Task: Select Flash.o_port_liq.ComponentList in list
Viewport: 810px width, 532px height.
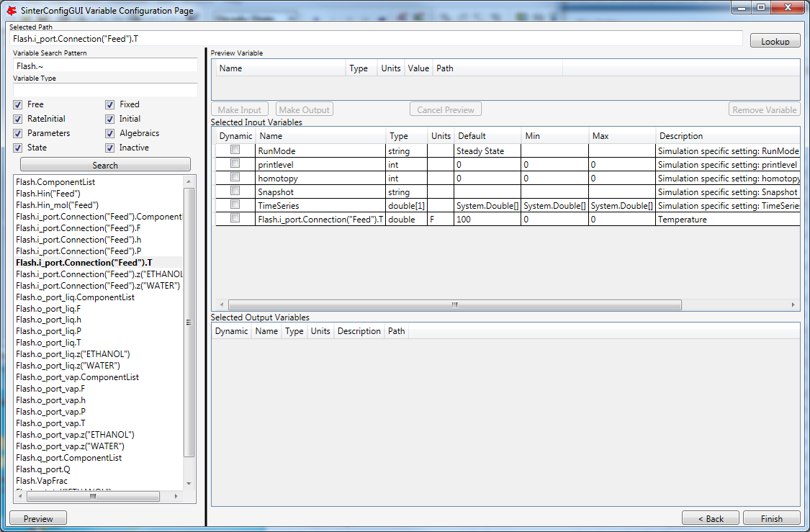Action: tap(75, 297)
